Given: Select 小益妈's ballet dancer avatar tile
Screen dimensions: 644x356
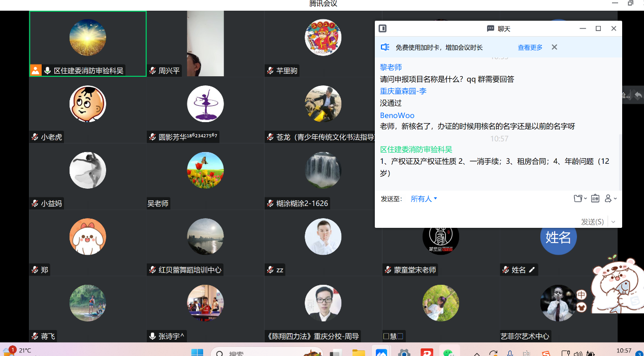Looking at the screenshot, I should tap(87, 170).
